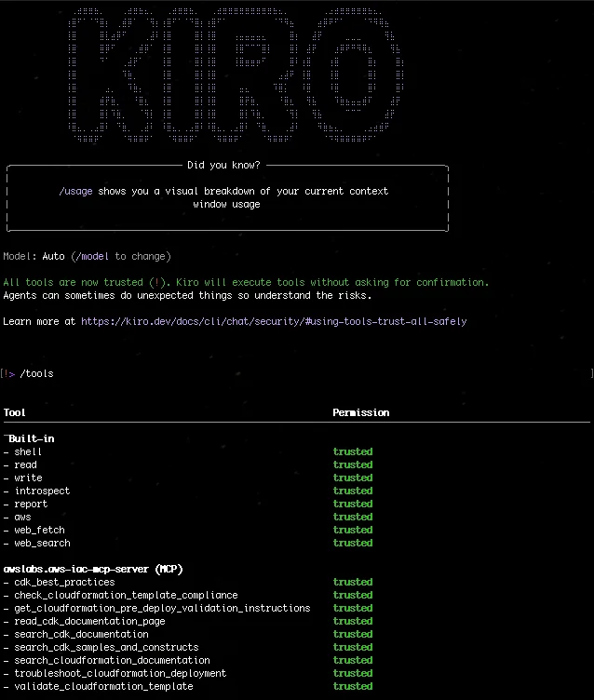Click trusted status for validate_cloudformation_template
Screen dimensions: 594x700
pyautogui.click(x=353, y=686)
